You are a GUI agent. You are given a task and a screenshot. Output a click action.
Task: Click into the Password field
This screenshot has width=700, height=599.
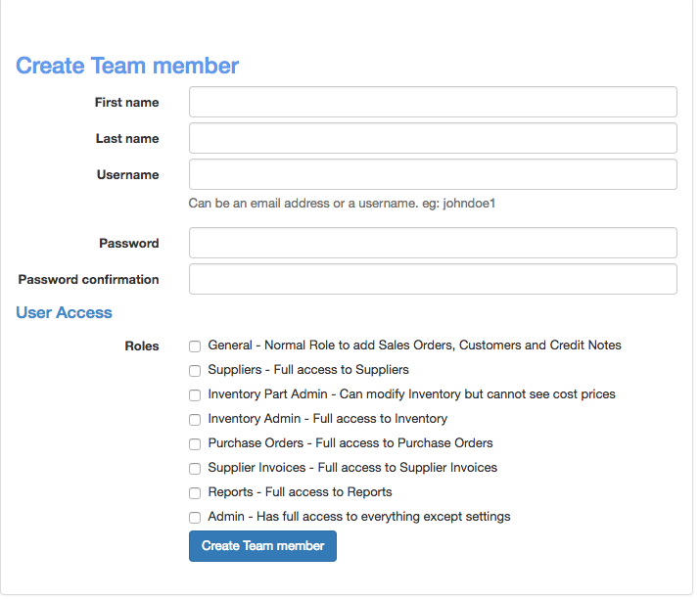[432, 243]
